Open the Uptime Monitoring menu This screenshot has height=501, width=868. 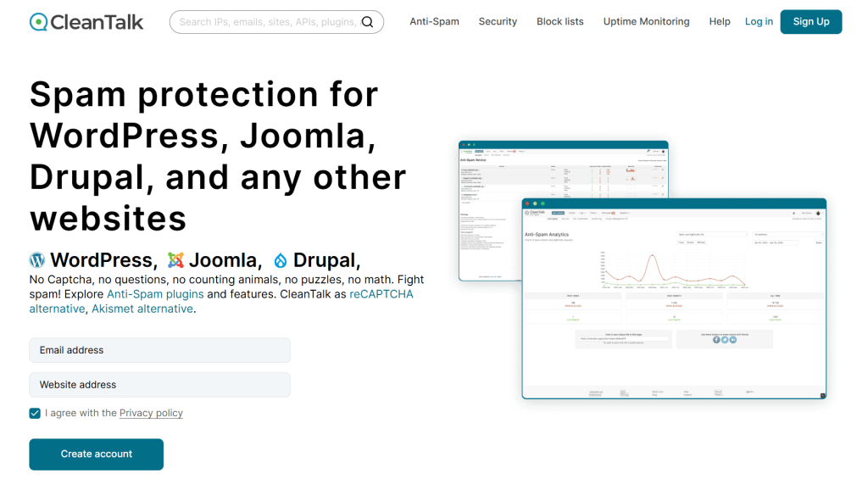[x=646, y=22]
